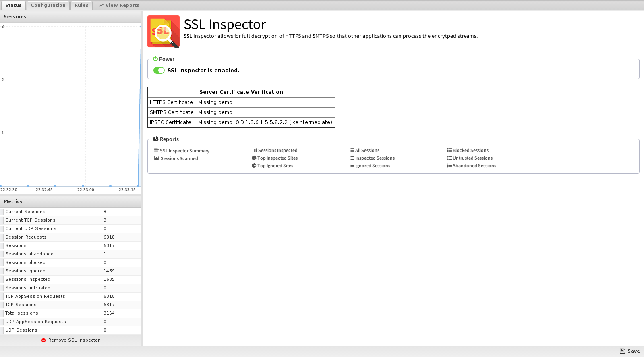The width and height of the screenshot is (644, 357).
Task: Select the Session Requests metric row
Action: (x=71, y=237)
